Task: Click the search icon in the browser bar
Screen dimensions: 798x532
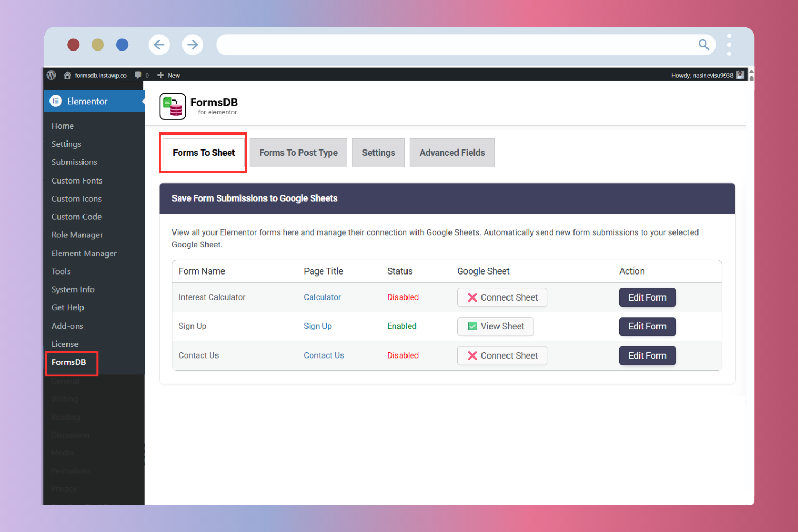Action: (703, 45)
